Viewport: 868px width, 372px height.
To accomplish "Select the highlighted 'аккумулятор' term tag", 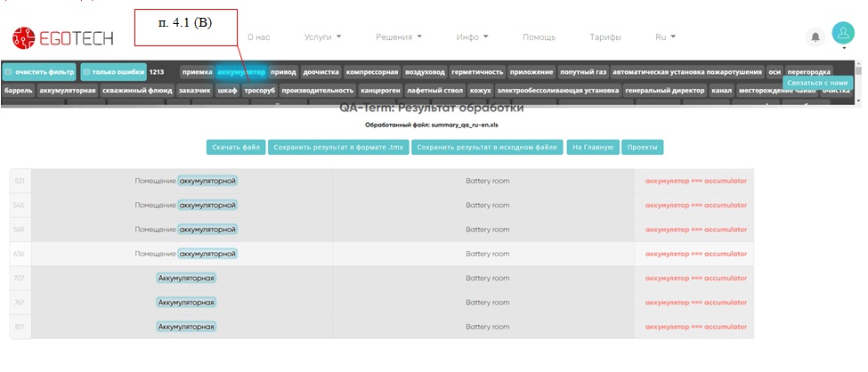I will pos(241,71).
